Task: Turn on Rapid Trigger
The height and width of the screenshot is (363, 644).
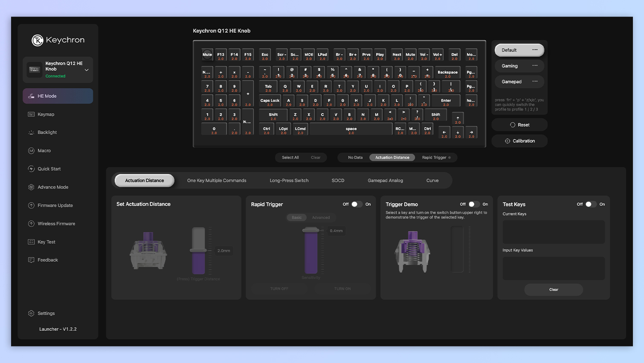Action: (357, 204)
